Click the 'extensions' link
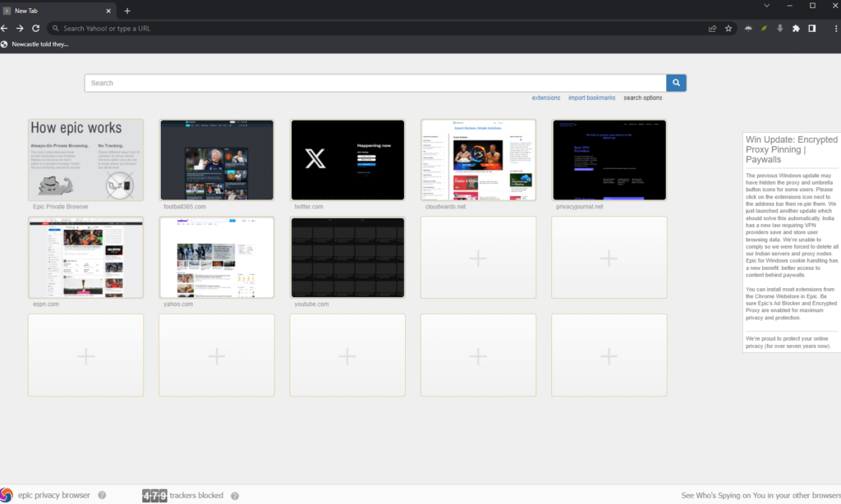 (546, 99)
